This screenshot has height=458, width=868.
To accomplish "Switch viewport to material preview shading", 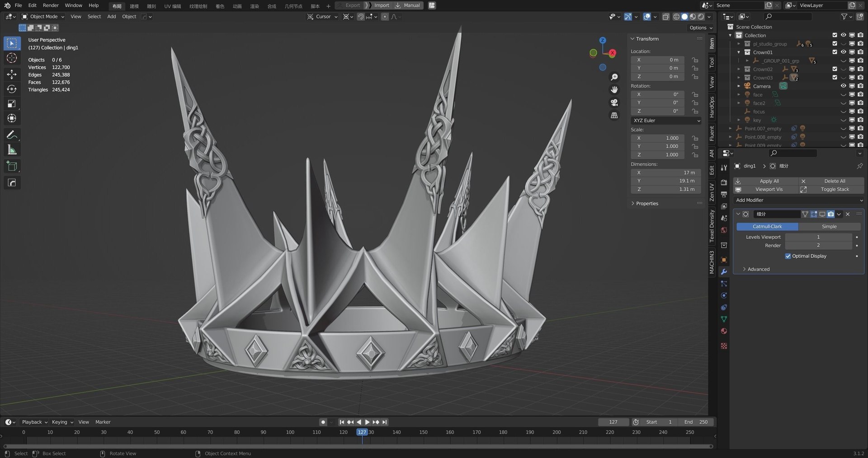I will [693, 17].
